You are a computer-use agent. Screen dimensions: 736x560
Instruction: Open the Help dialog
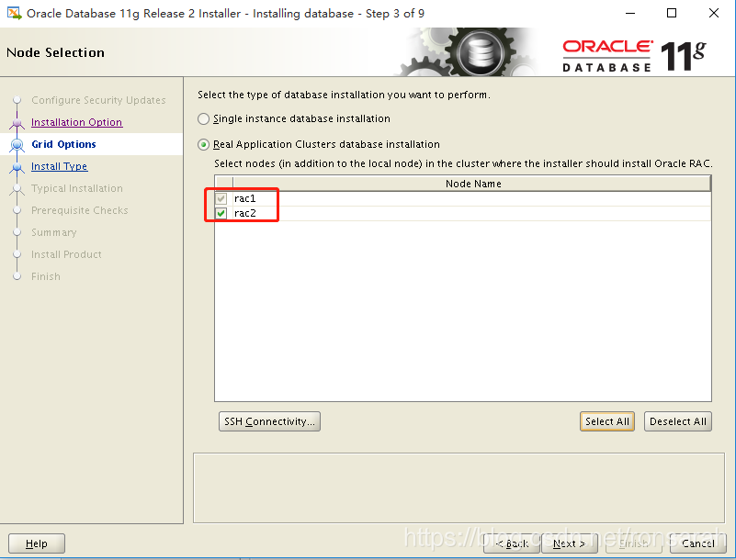pos(36,543)
